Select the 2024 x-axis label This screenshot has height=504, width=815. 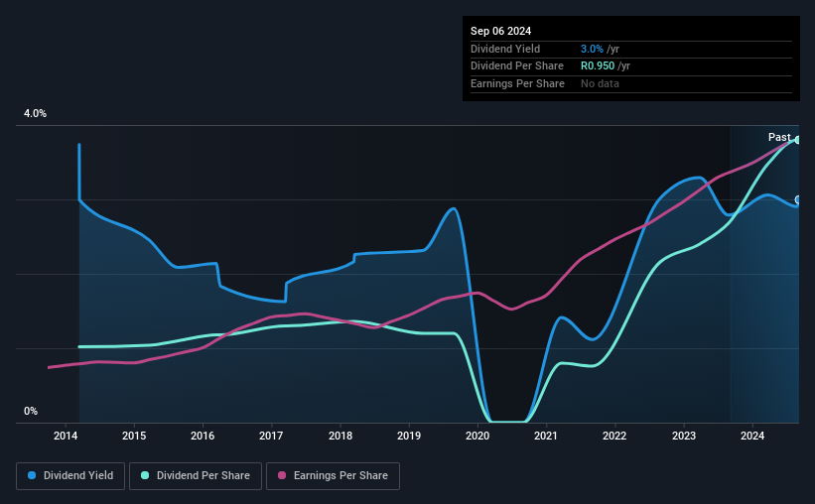pos(752,436)
